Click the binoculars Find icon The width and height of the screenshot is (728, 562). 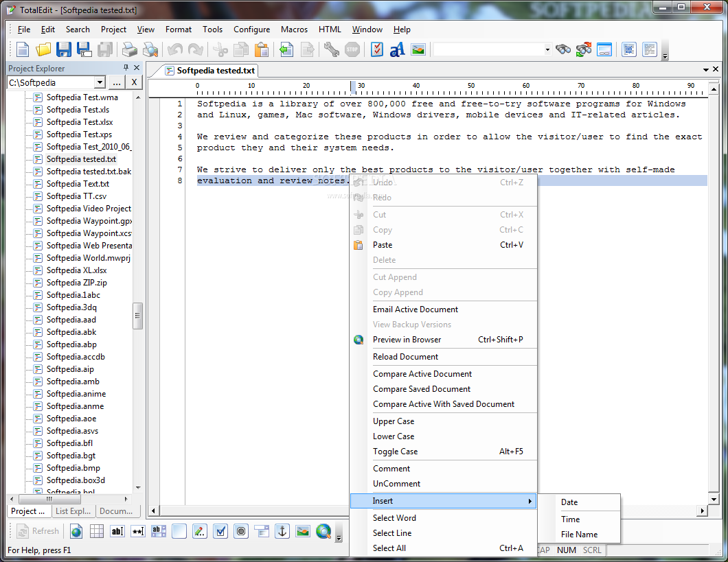[x=563, y=49]
